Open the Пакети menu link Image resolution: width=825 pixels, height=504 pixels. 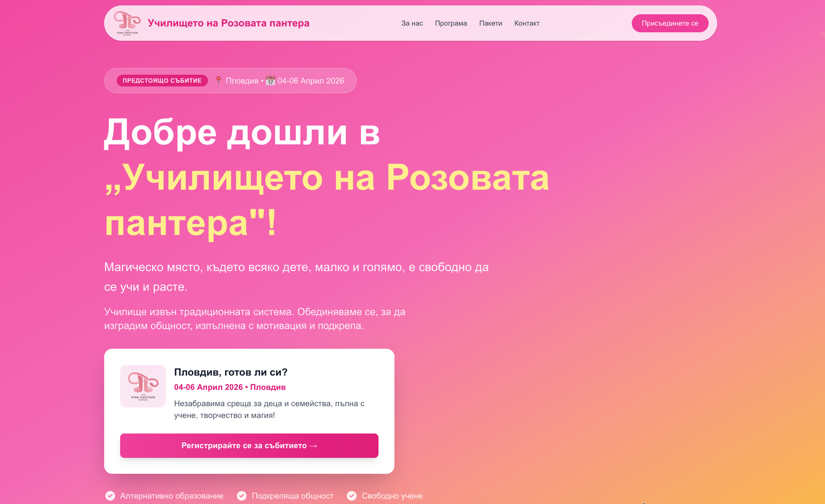click(491, 23)
